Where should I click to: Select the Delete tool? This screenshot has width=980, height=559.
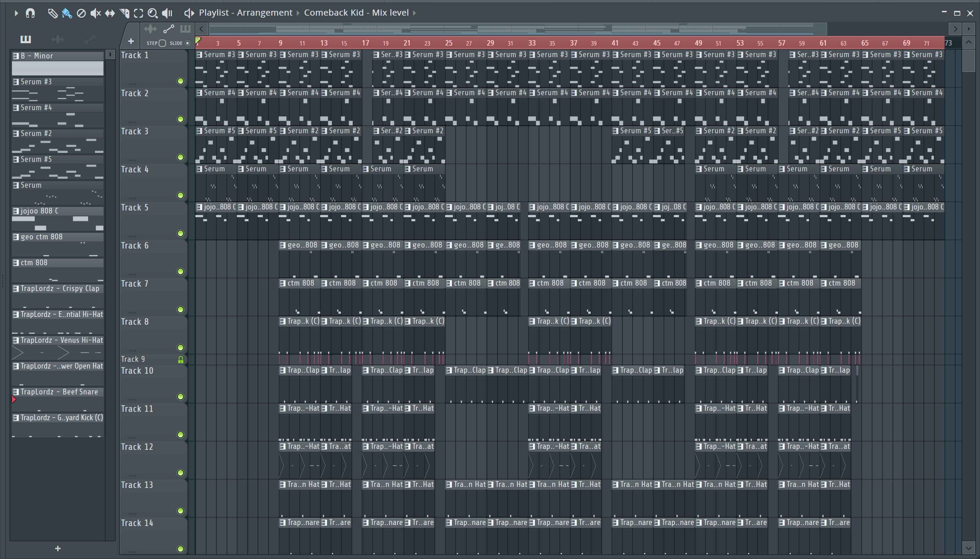[x=81, y=13]
